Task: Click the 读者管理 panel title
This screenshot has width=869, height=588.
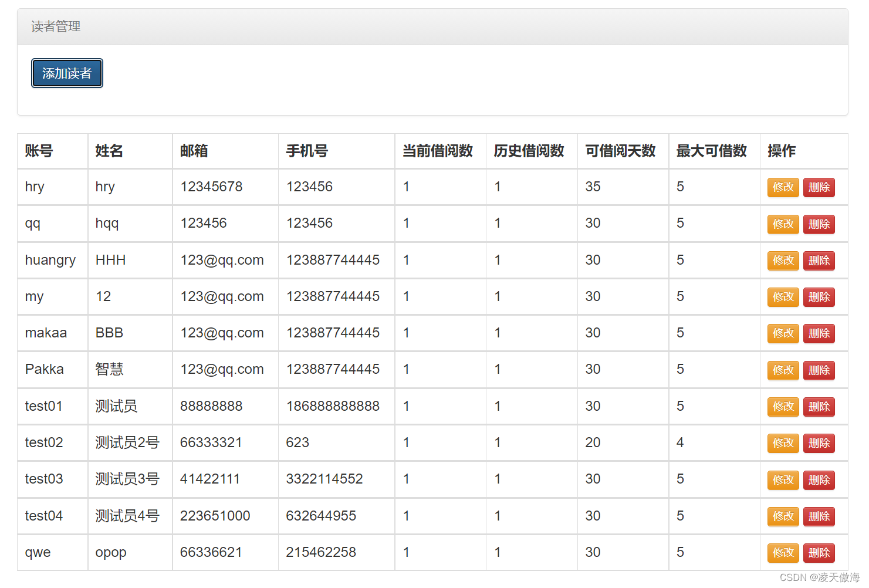Action: pyautogui.click(x=56, y=26)
